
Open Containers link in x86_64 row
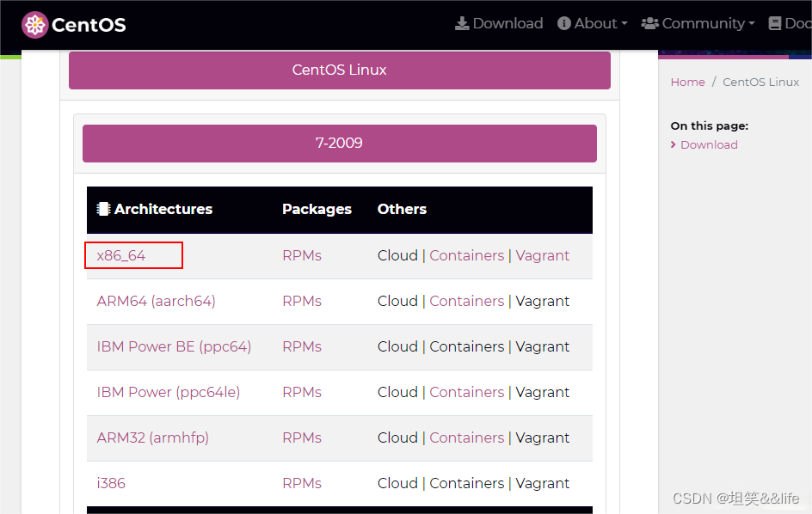coord(466,255)
